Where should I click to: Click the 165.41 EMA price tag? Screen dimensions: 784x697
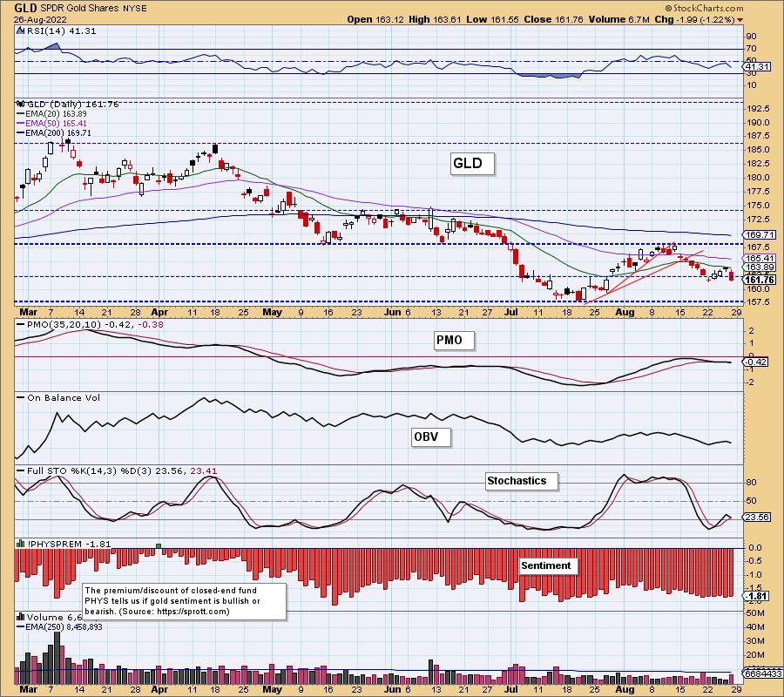(760, 259)
